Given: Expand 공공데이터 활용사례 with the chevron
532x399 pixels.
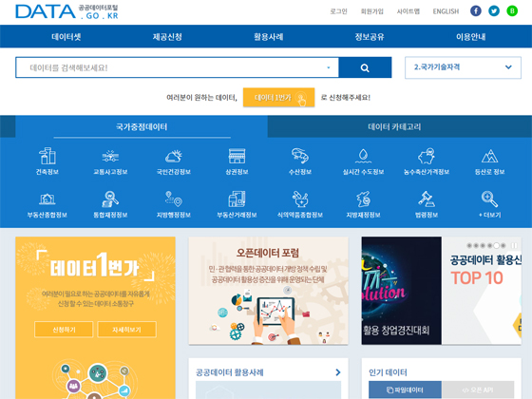Looking at the screenshot, I should coord(338,372).
